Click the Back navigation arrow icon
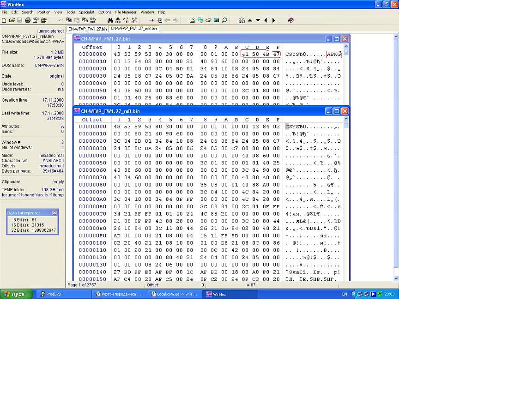Screen dimensions: 532x399 tap(167, 20)
